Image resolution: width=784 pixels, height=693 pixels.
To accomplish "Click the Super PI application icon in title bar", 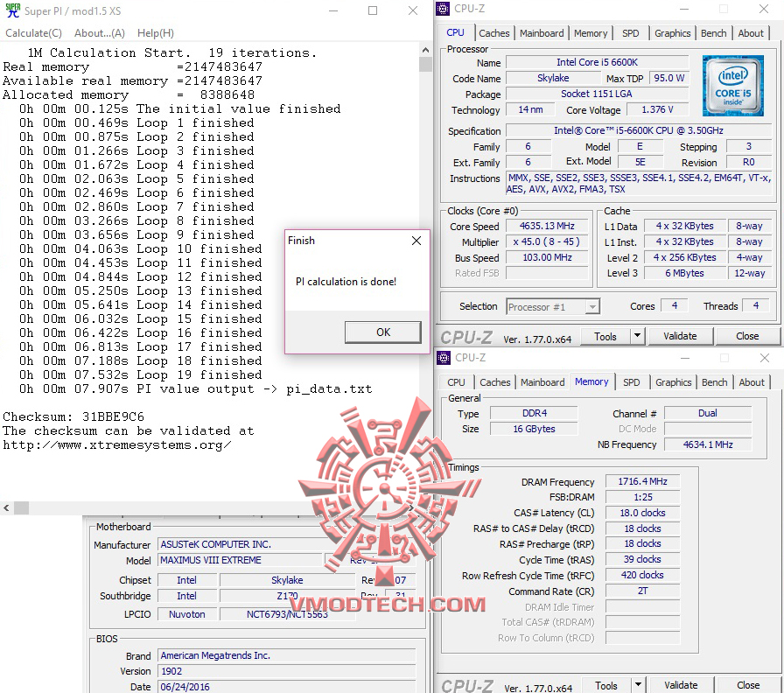I will tap(13, 10).
